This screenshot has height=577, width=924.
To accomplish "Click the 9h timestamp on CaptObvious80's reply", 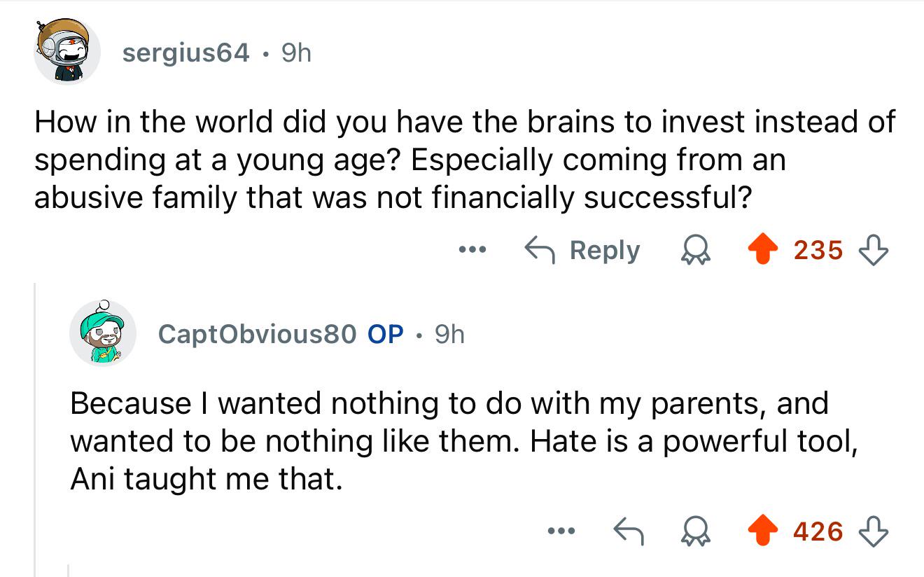I will [449, 334].
